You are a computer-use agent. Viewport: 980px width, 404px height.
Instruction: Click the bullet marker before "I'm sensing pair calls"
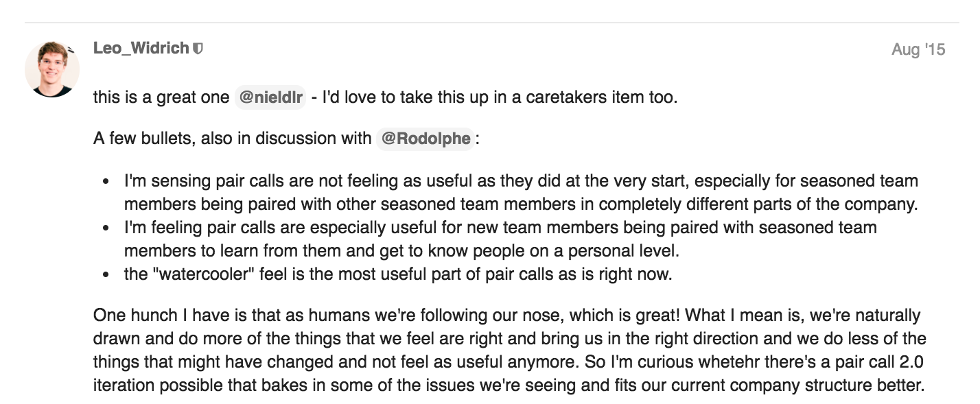click(106, 183)
